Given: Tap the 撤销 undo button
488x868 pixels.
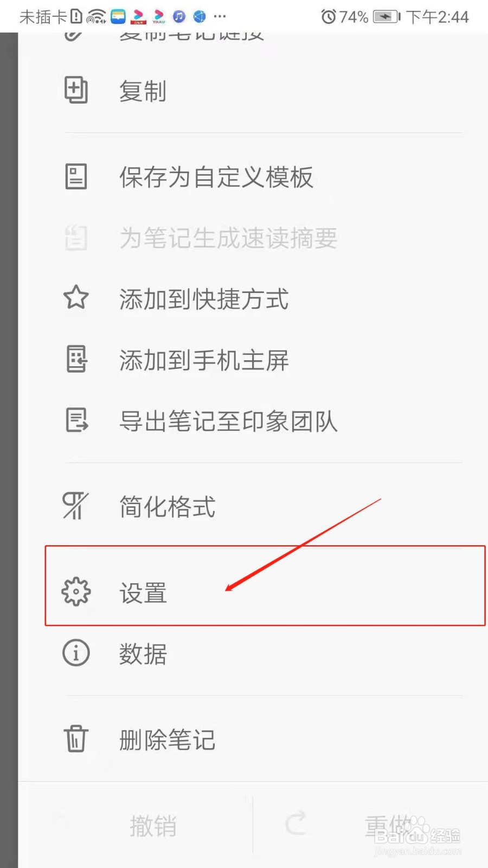Looking at the screenshot, I should [x=153, y=826].
